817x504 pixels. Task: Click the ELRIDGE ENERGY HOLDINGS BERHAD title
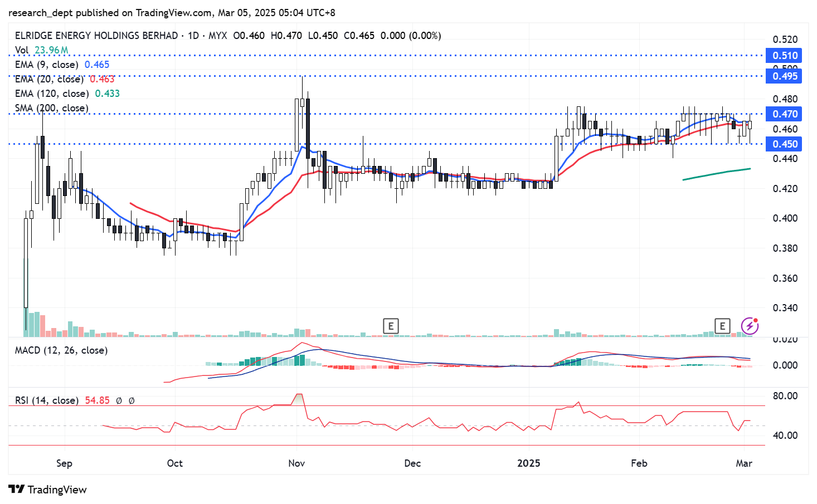tap(96, 36)
